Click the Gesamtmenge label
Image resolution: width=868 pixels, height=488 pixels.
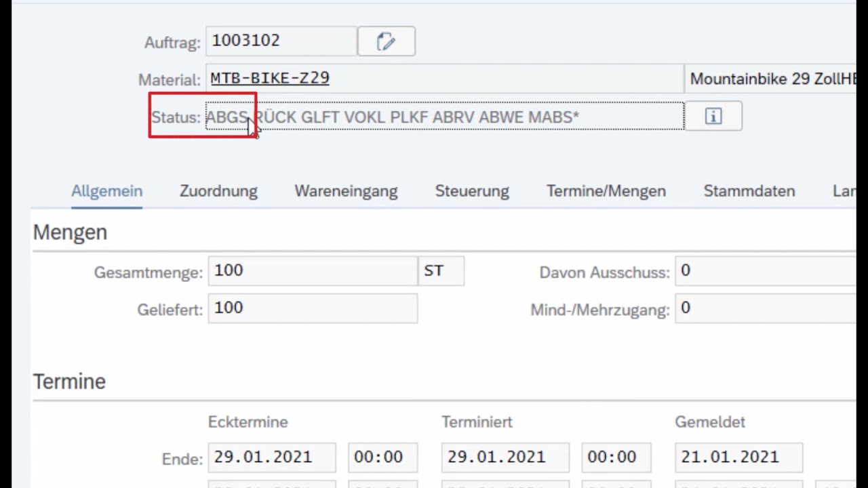(149, 272)
